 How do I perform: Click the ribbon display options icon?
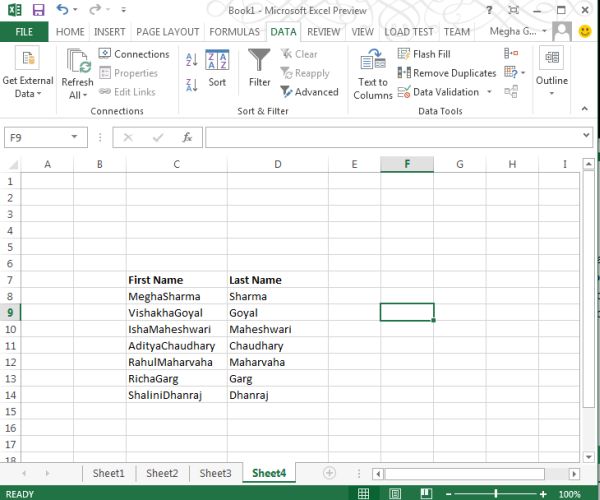513,10
